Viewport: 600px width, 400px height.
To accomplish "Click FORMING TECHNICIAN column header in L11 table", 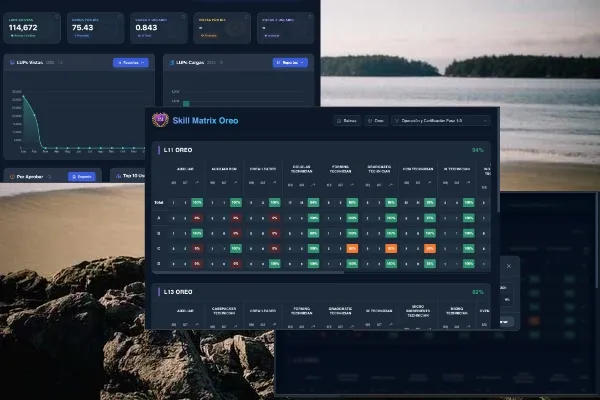I will (340, 169).
